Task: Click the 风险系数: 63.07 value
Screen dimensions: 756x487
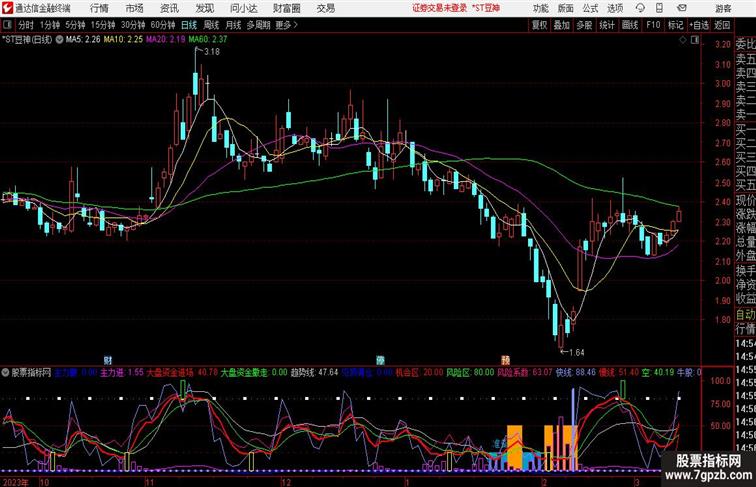Action: tap(525, 372)
